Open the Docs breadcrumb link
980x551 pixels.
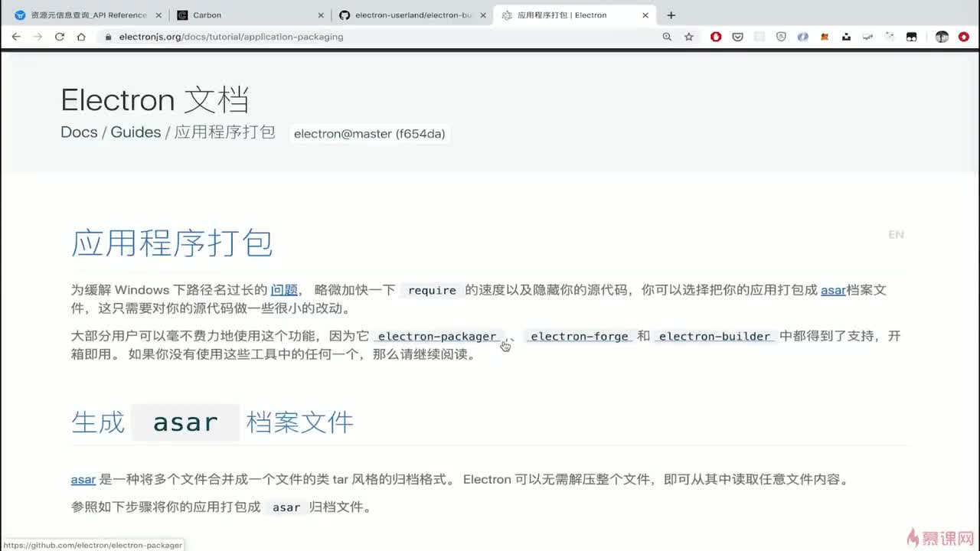click(x=79, y=132)
